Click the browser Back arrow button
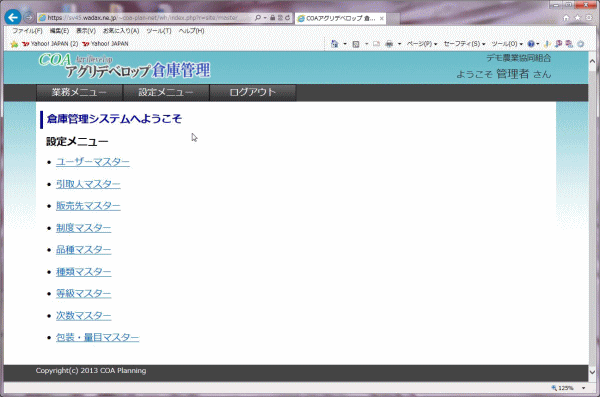Viewport: 600px width, 397px height. pos(13,18)
